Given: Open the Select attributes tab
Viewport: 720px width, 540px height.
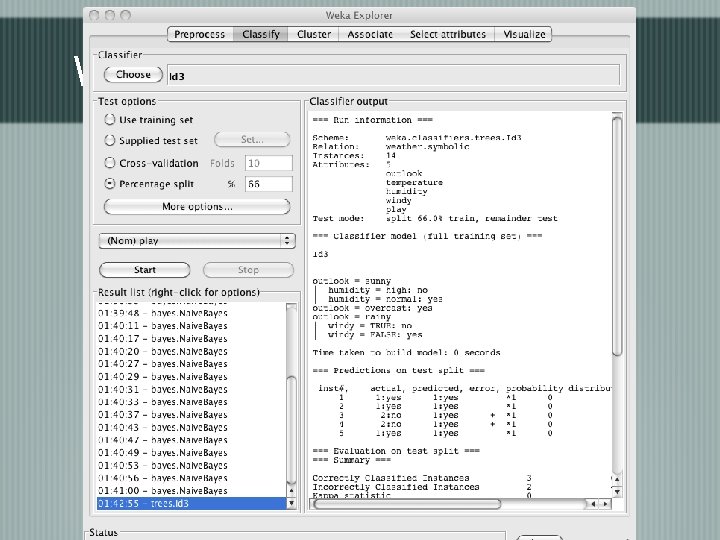Looking at the screenshot, I should click(x=448, y=34).
